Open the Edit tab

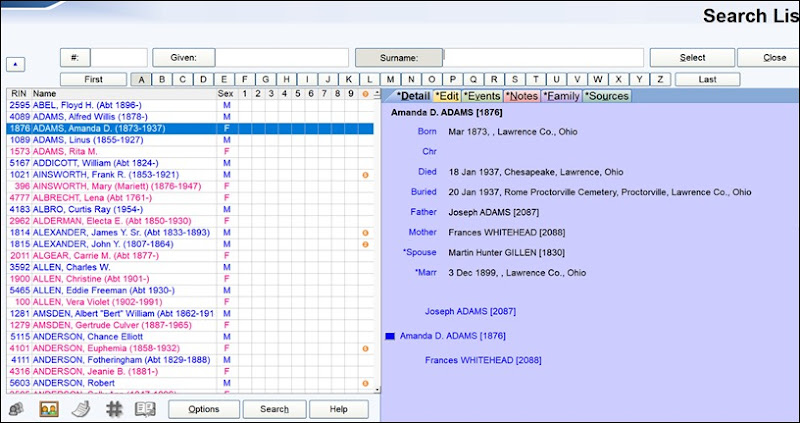[x=447, y=96]
